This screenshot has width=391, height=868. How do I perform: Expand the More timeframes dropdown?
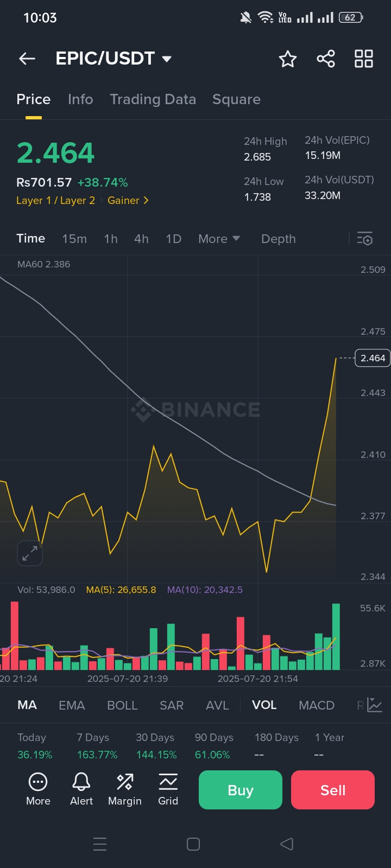[219, 239]
